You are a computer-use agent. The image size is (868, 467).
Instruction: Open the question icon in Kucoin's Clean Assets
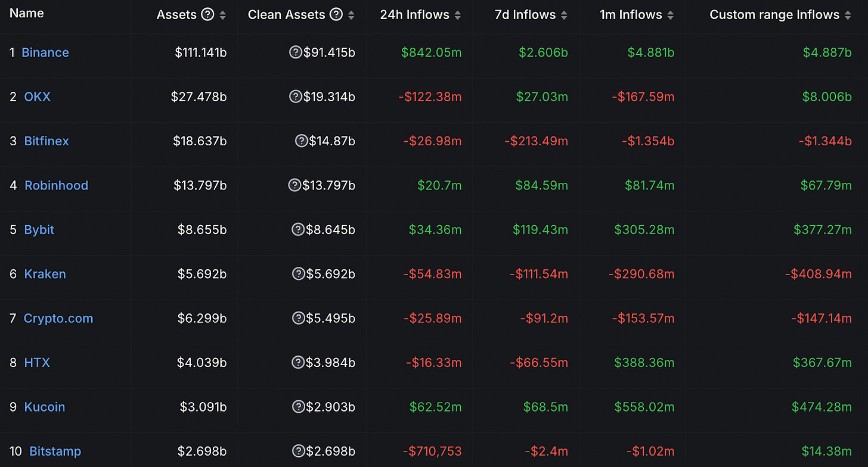pyautogui.click(x=299, y=406)
